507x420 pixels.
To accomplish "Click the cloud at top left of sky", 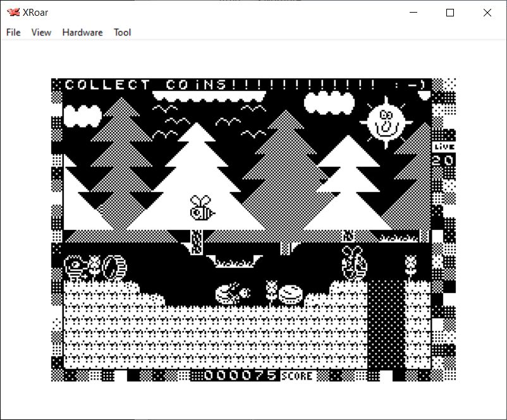I will click(83, 116).
